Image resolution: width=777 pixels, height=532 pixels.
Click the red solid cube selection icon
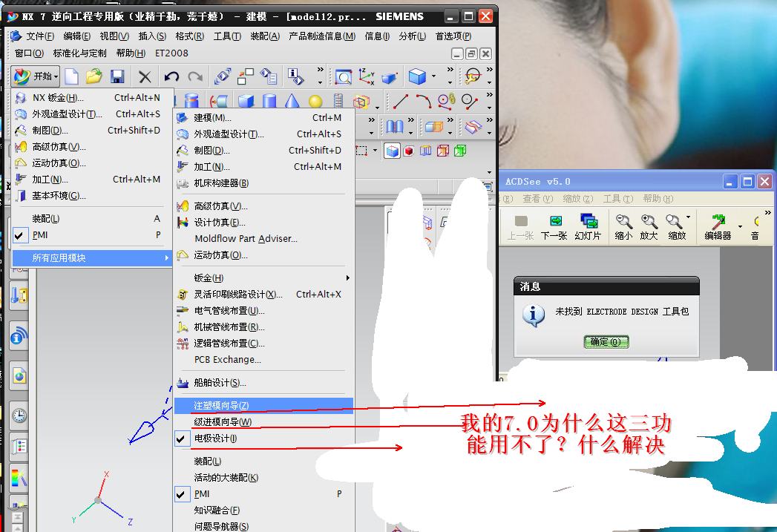click(408, 151)
